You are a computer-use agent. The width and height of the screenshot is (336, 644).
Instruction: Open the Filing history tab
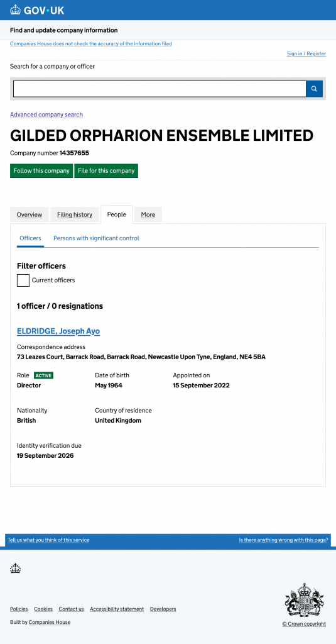pos(75,215)
